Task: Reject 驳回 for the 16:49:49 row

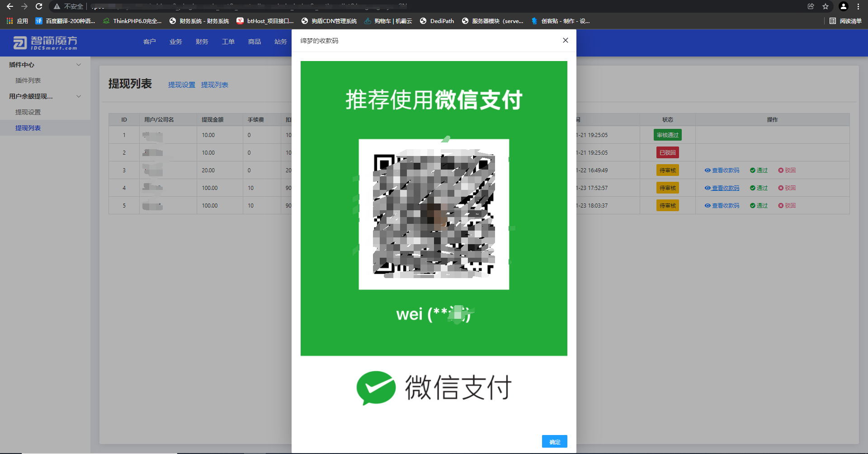Action: coord(787,170)
